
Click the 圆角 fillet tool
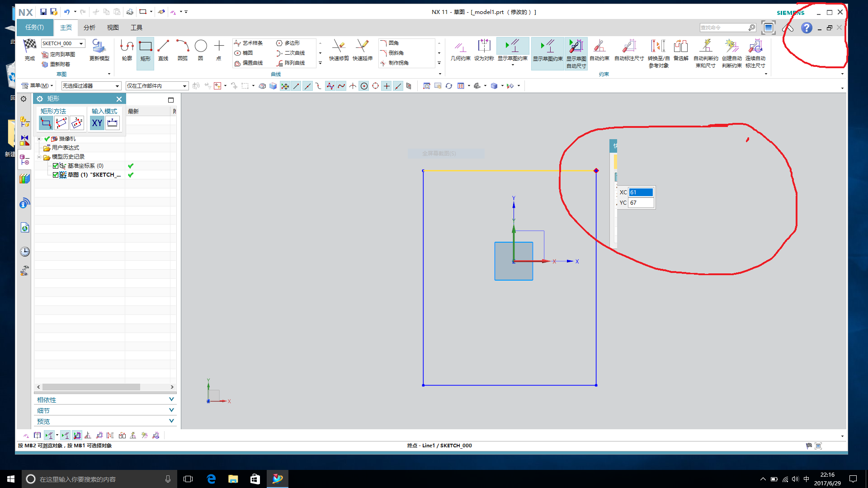390,43
